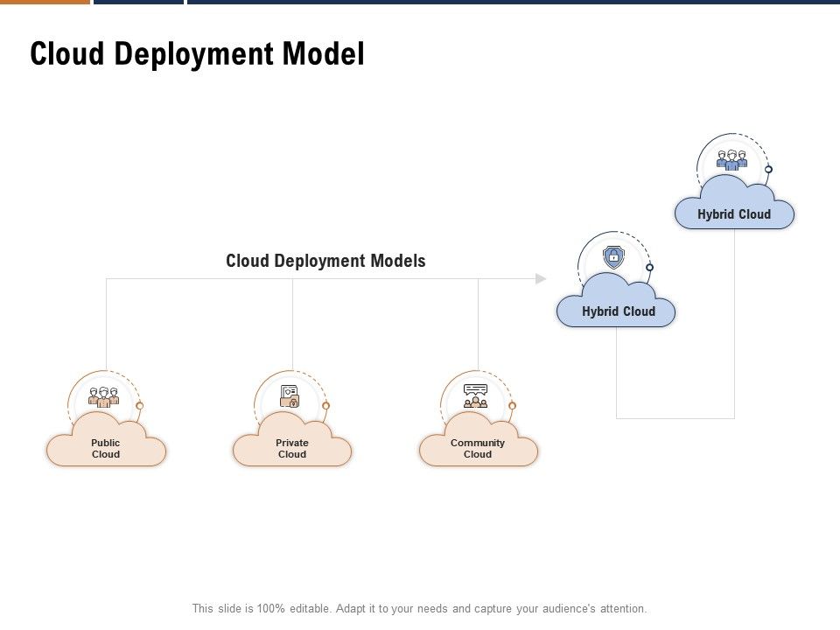Screen dimensions: 840x630
Task: Click the '100% editable' footer text
Action: 296,609
